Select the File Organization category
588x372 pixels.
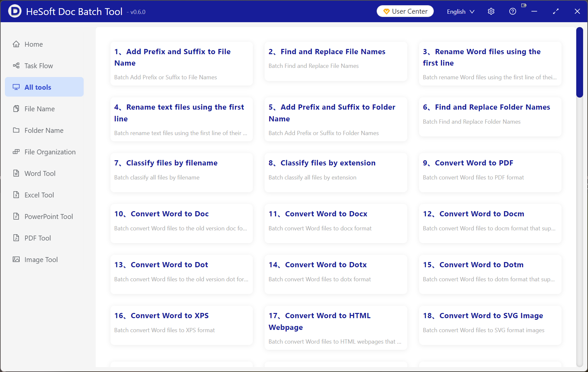(44, 152)
